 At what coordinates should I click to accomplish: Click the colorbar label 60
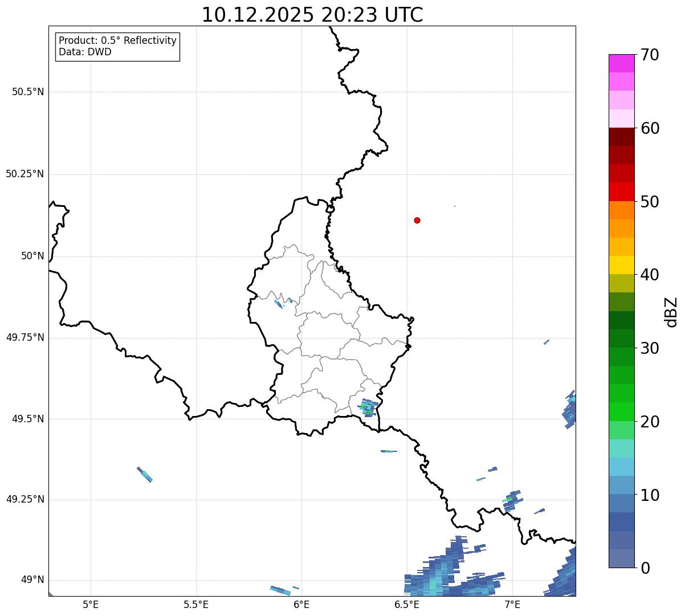click(650, 128)
